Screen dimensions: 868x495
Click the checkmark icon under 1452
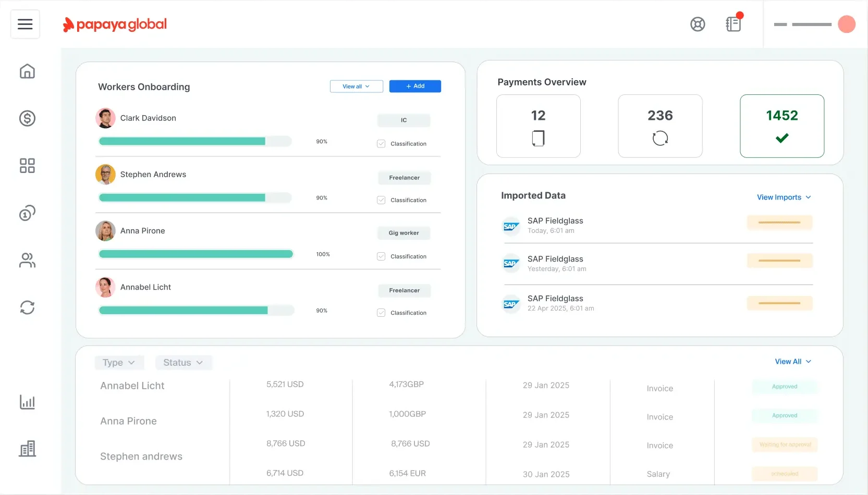tap(782, 138)
